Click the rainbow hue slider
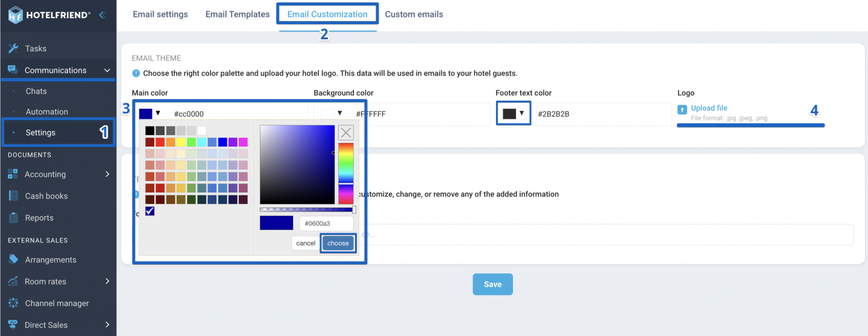The width and height of the screenshot is (868, 336). coord(345,174)
